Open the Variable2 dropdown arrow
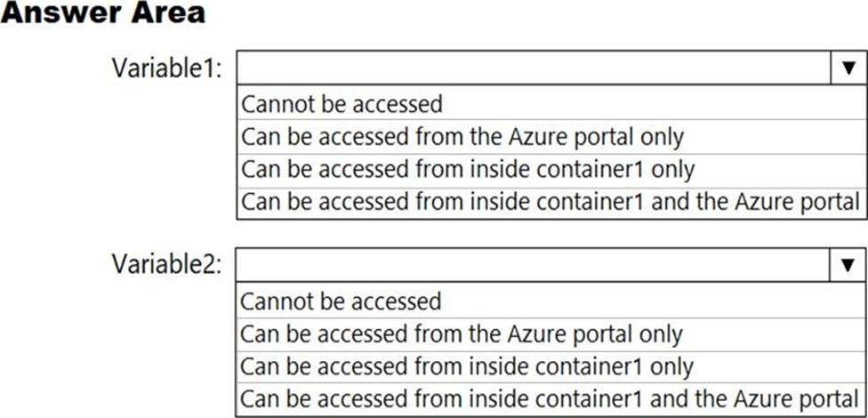This screenshot has height=418, width=868. click(848, 264)
